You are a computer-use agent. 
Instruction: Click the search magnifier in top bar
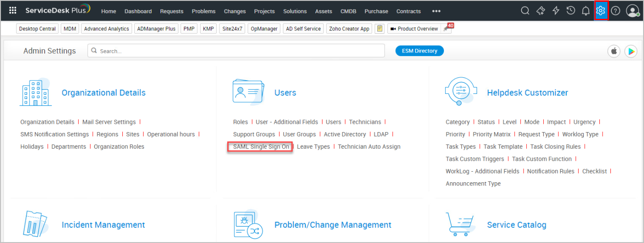(525, 11)
